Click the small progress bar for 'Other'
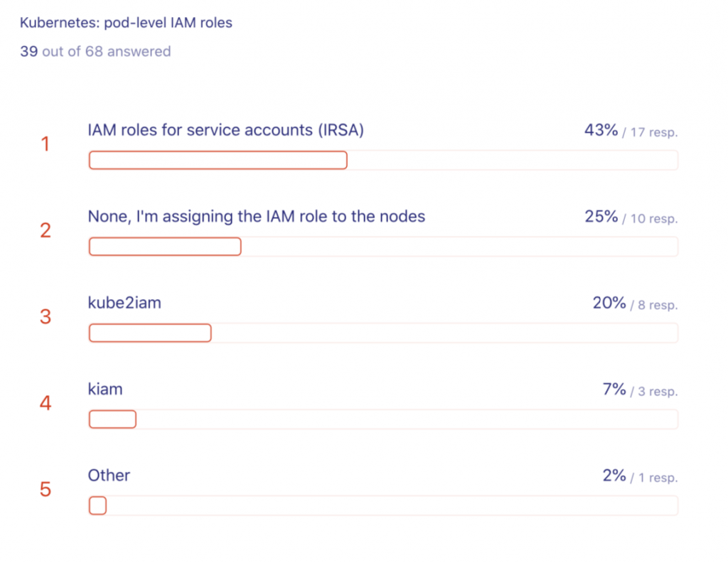 pyautogui.click(x=97, y=505)
